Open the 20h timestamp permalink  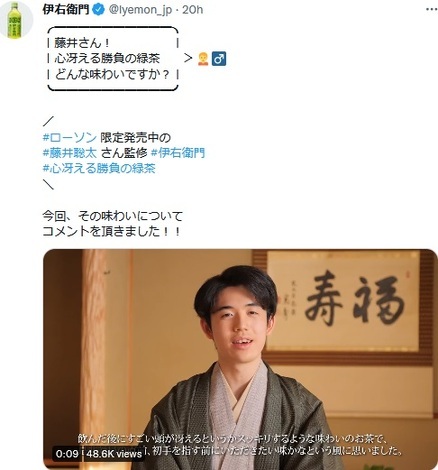[192, 10]
